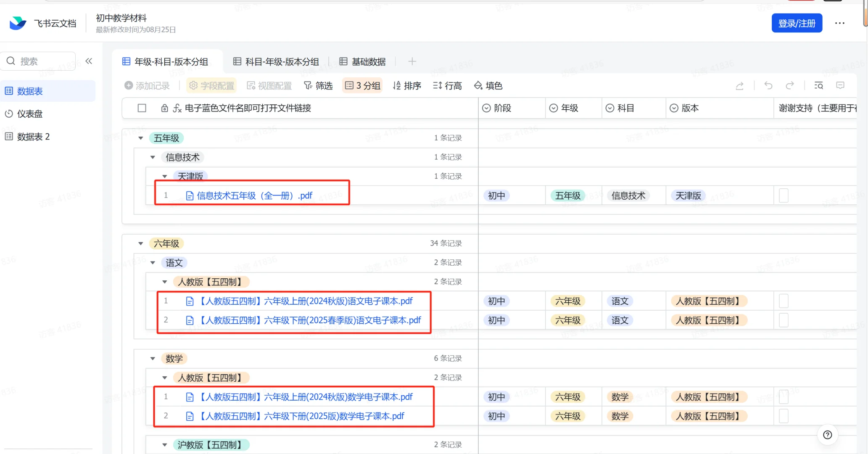Collapse 人教版【五四制】 under 数学

click(165, 377)
